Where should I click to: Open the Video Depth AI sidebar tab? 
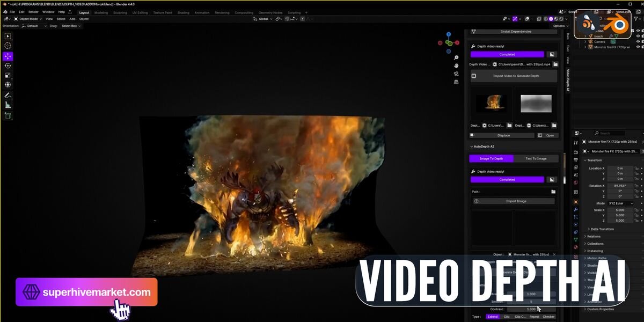[x=568, y=80]
